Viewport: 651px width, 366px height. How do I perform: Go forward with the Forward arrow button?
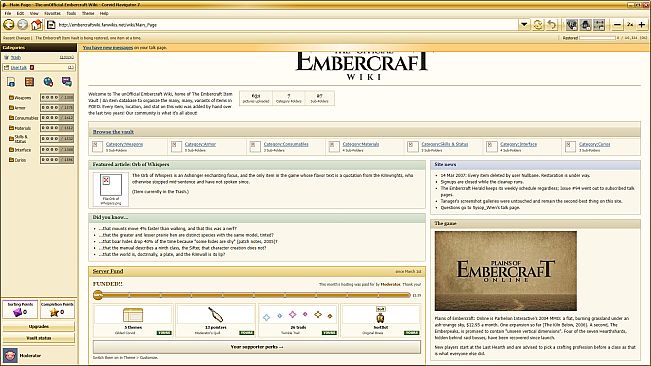pyautogui.click(x=22, y=24)
